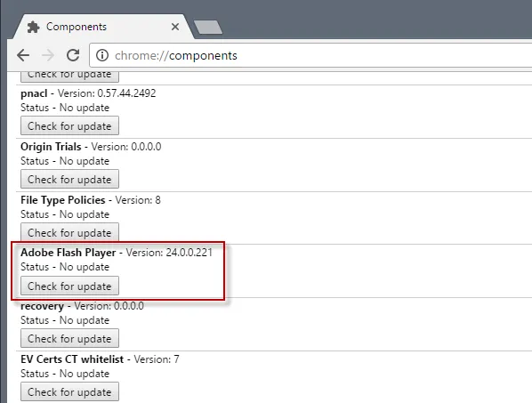The width and height of the screenshot is (532, 403).
Task: Check for update for pnacl
Action: pyautogui.click(x=69, y=125)
